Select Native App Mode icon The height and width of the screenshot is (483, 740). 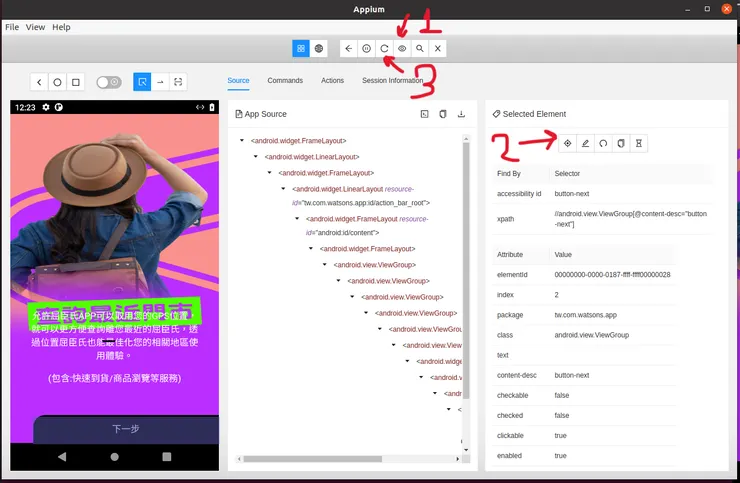point(301,48)
